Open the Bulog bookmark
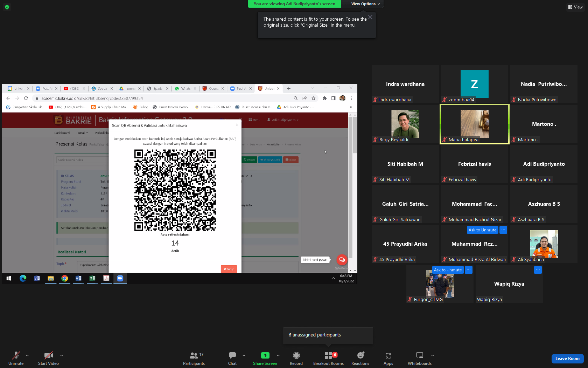Image resolution: width=588 pixels, height=368 pixels. click(x=141, y=107)
